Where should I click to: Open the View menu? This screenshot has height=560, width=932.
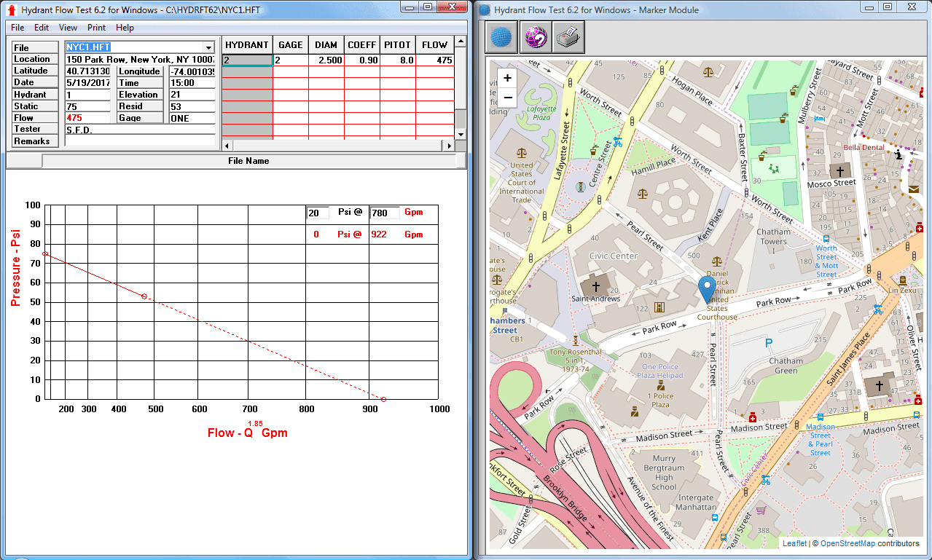[68, 28]
